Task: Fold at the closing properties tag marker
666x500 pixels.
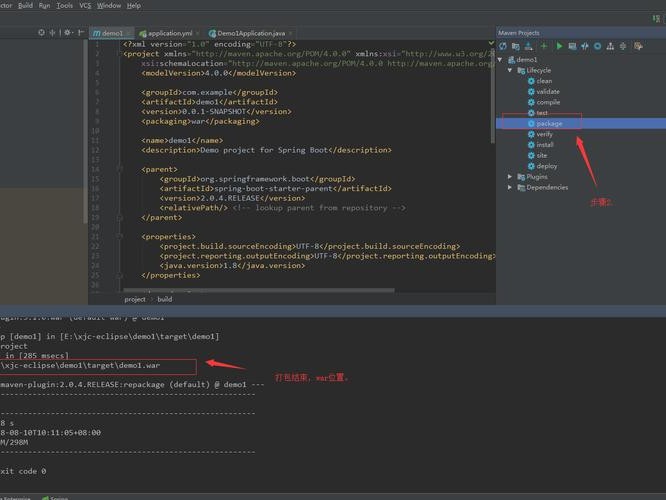Action: [120, 275]
